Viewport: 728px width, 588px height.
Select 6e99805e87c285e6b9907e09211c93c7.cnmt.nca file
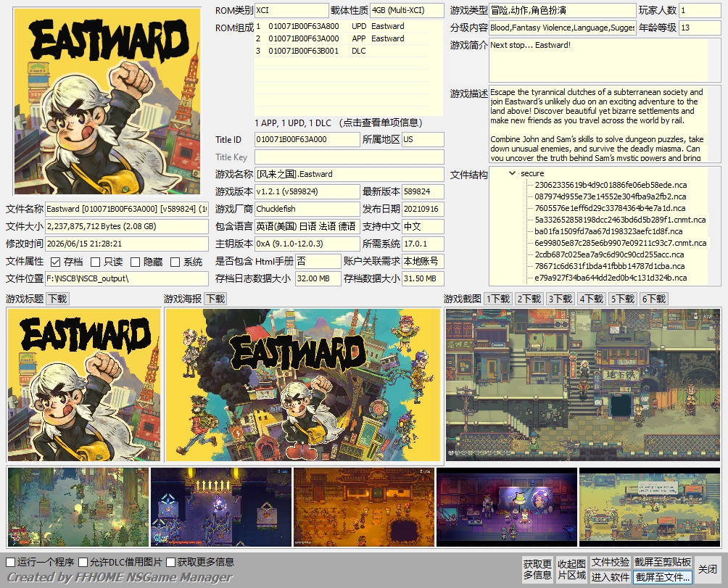(621, 243)
